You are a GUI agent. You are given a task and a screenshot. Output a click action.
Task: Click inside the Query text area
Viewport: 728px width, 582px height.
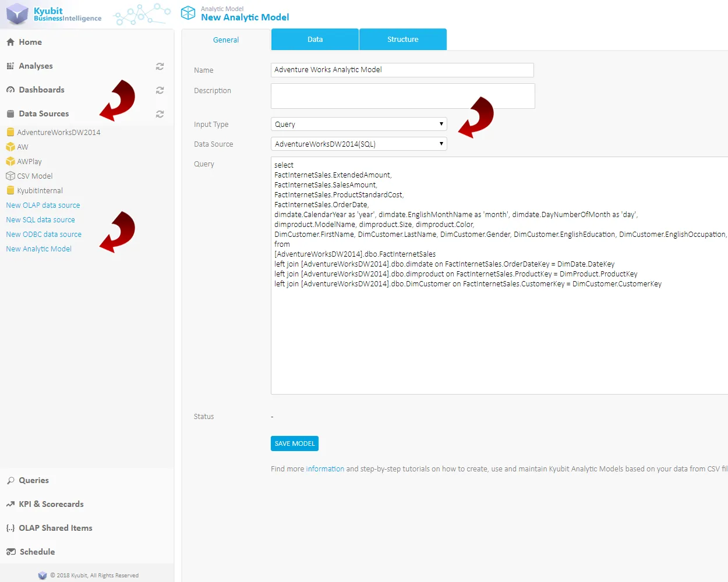click(500, 275)
